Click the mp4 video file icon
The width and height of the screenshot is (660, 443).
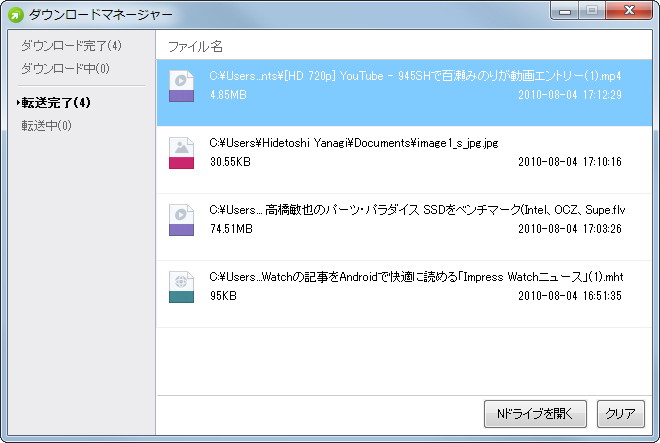coord(181,86)
